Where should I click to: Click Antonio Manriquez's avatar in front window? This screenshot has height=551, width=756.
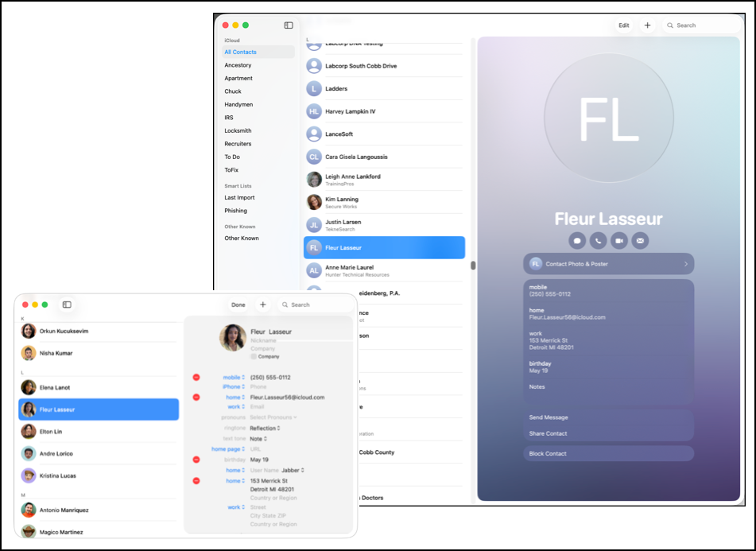[29, 510]
